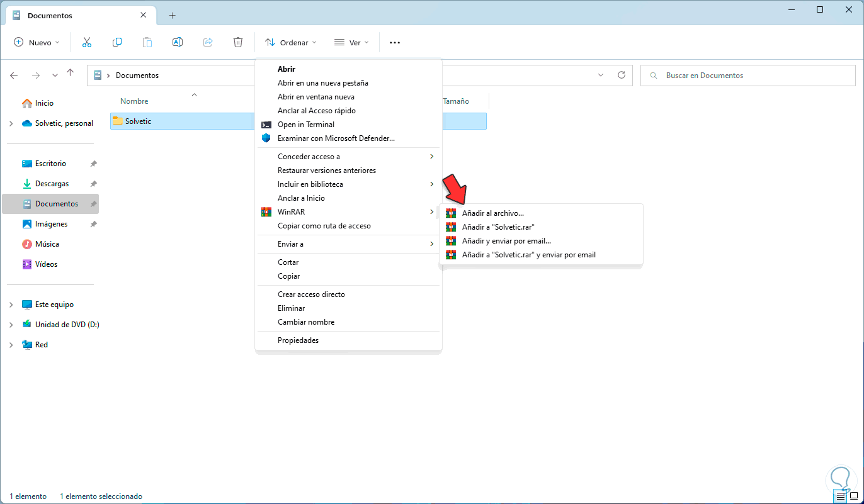This screenshot has width=864, height=504.
Task: Open the Ver dropdown
Action: click(x=351, y=42)
